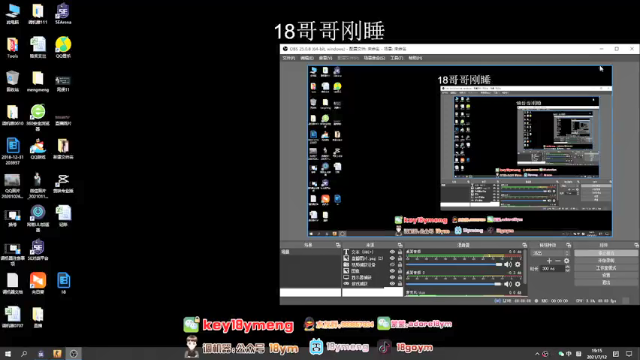
Task: Open the 文件(F) menu in OBS
Action: [289, 58]
